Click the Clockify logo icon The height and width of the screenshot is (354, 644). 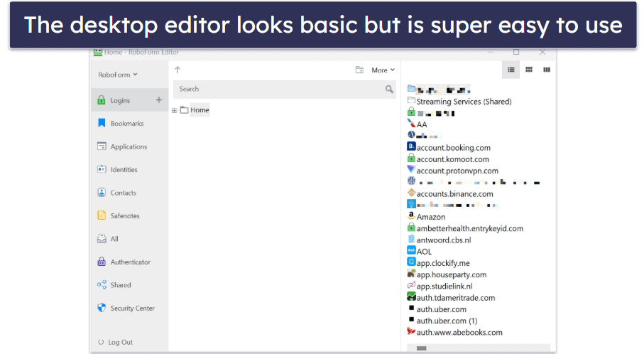click(x=411, y=261)
